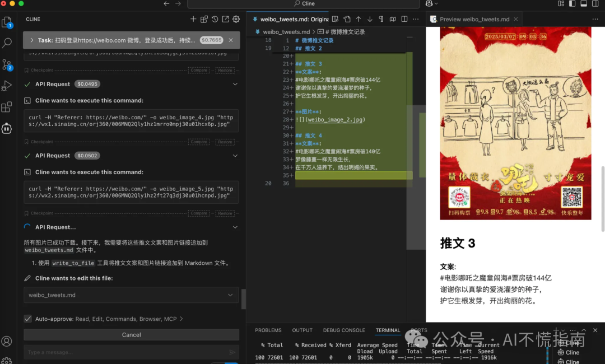Toggle the Auto-approve checkbox
The height and width of the screenshot is (364, 605).
28,319
